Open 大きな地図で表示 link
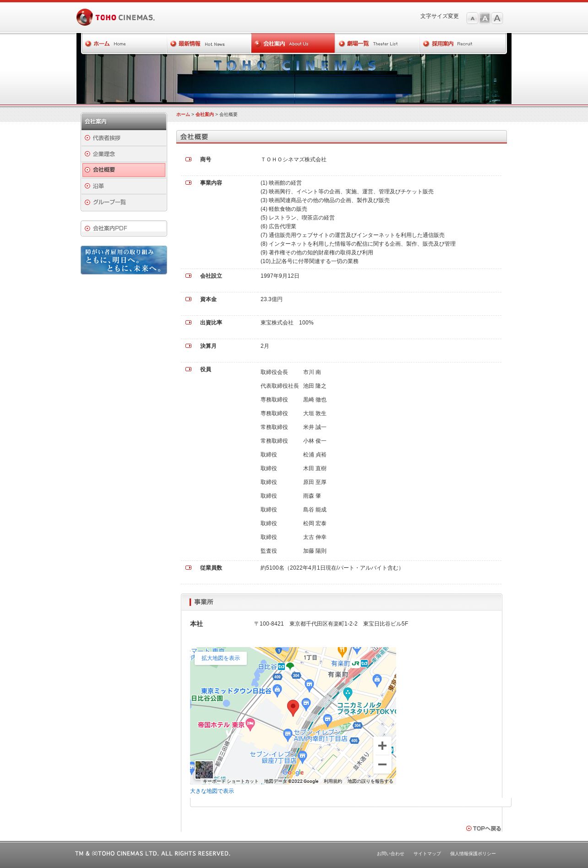 (x=212, y=791)
